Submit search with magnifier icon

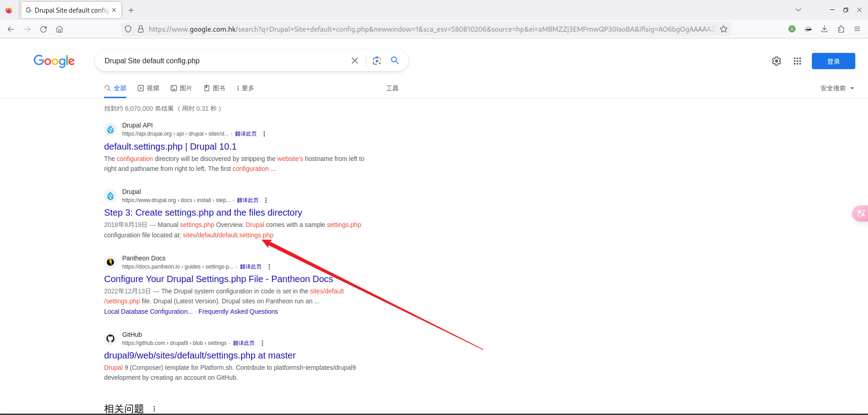(x=395, y=61)
